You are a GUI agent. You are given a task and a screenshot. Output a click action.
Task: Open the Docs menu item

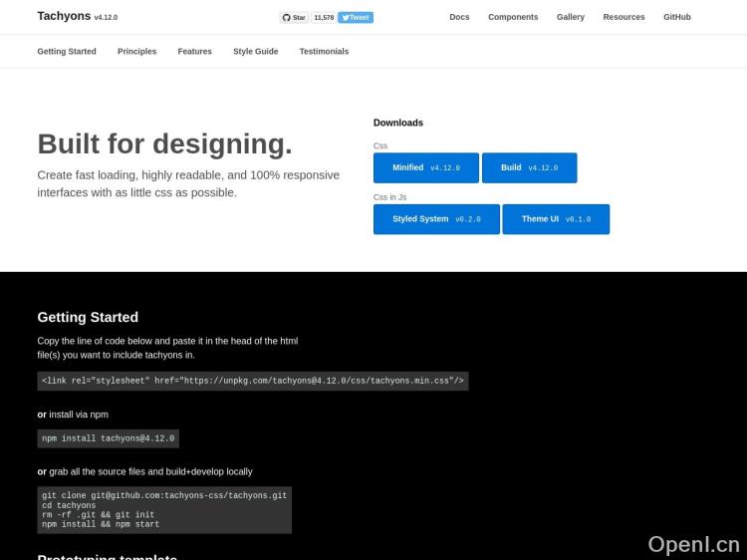coord(459,17)
